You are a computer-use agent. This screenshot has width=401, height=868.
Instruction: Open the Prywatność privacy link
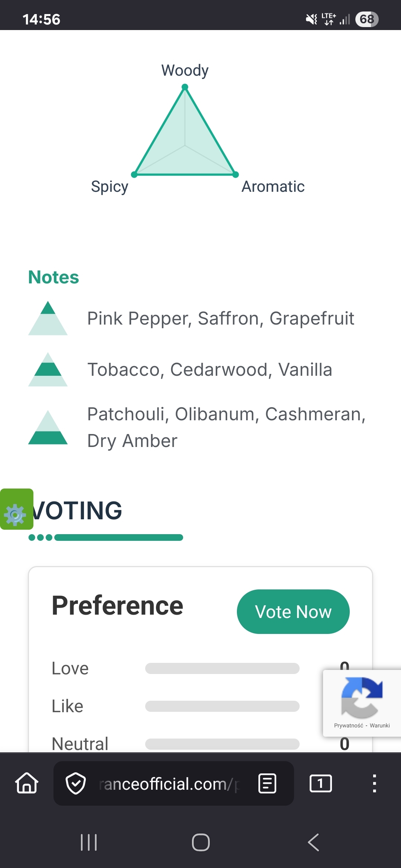pos(348,726)
